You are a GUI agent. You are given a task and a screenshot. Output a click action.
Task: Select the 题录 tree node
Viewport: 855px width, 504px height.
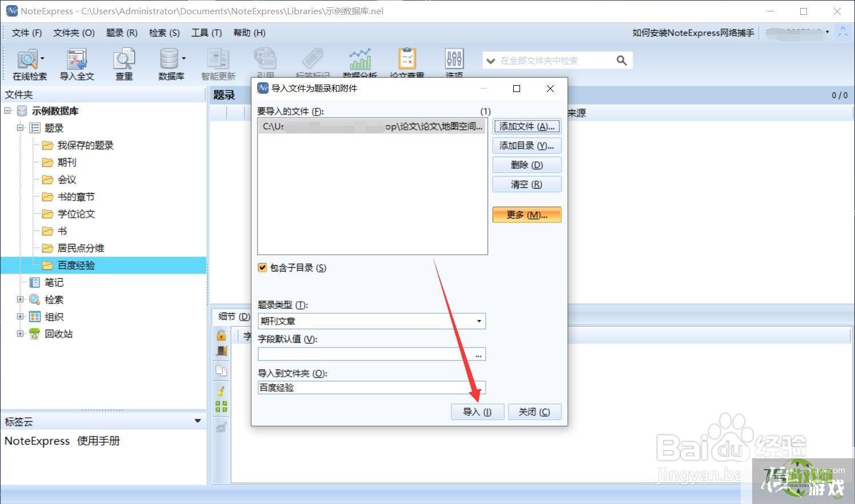(54, 128)
